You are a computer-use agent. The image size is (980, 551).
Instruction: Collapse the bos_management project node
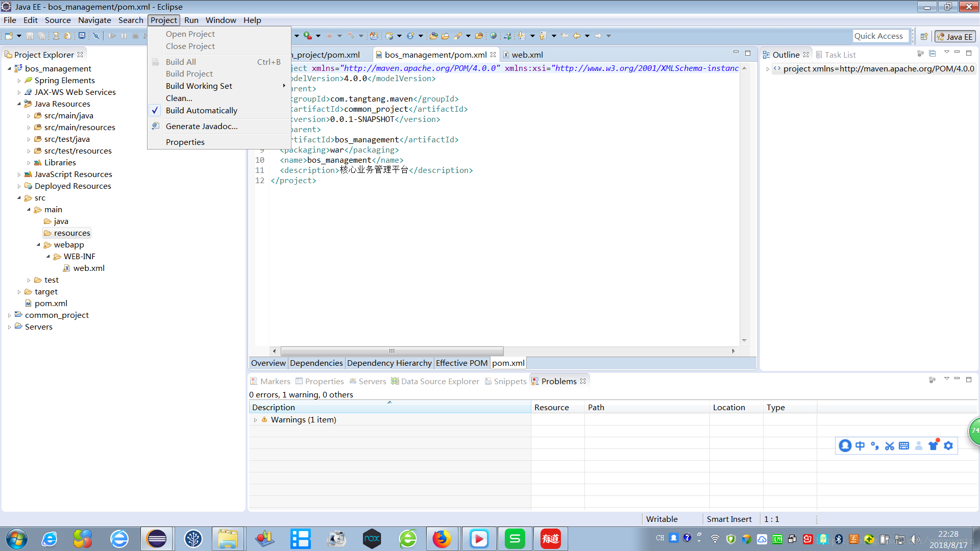(x=9, y=68)
